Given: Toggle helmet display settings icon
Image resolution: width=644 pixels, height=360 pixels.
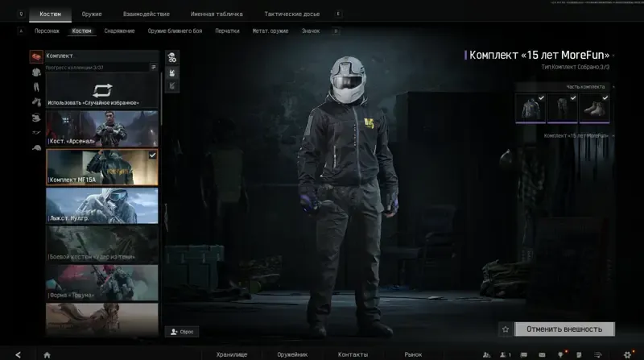Looking at the screenshot, I should tap(172, 58).
